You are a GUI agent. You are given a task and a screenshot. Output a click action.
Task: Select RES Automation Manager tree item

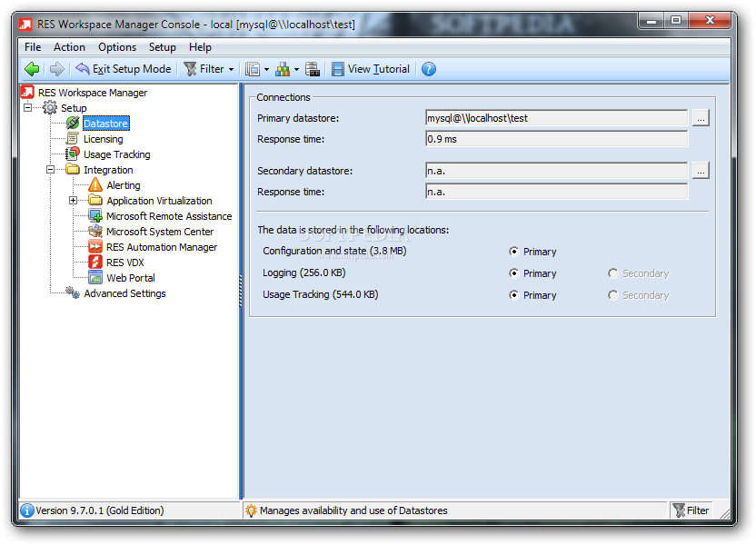(x=162, y=247)
